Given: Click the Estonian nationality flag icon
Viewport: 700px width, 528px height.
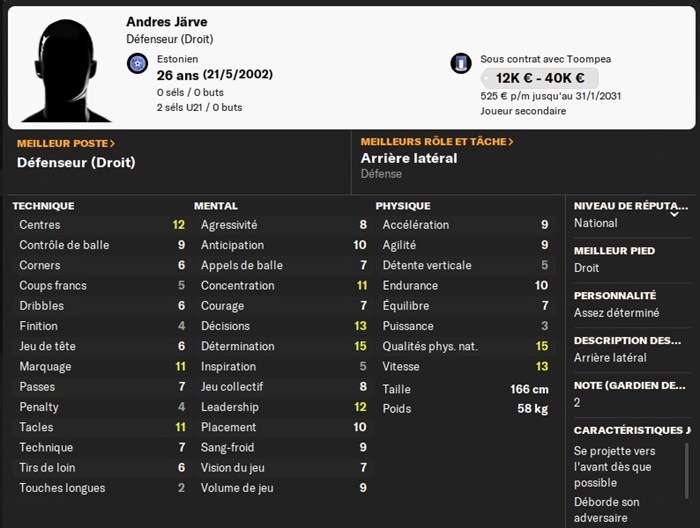Looking at the screenshot, I should pyautogui.click(x=138, y=63).
